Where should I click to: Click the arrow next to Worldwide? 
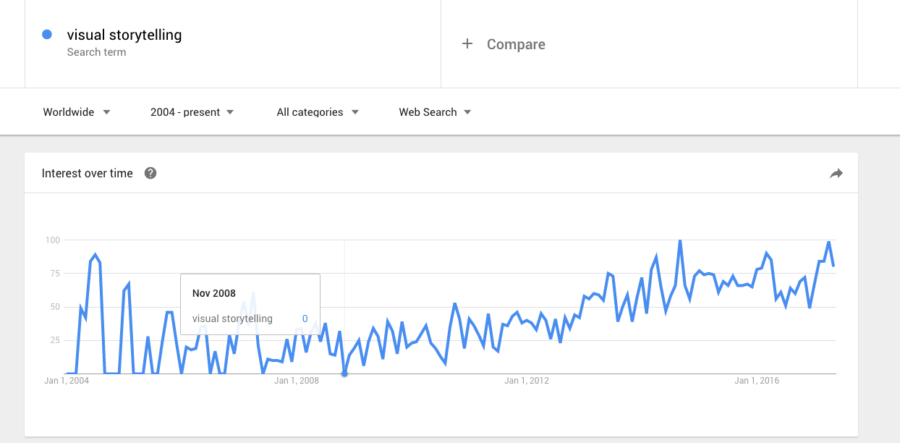106,112
